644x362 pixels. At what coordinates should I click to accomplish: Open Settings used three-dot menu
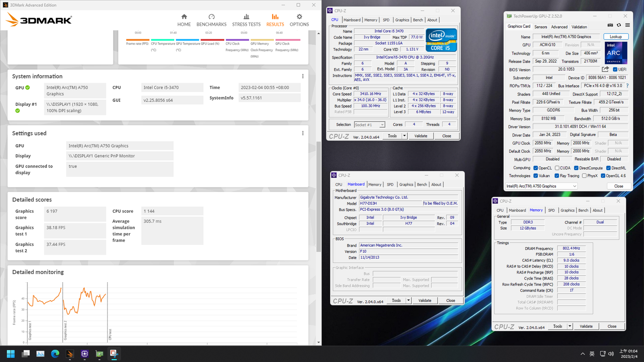(303, 133)
